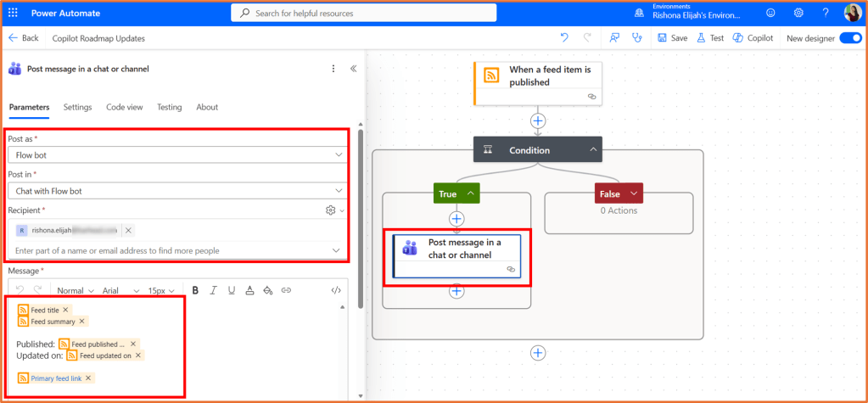Image resolution: width=868 pixels, height=403 pixels.
Task: Click the undo arrow in command bar
Action: (564, 37)
